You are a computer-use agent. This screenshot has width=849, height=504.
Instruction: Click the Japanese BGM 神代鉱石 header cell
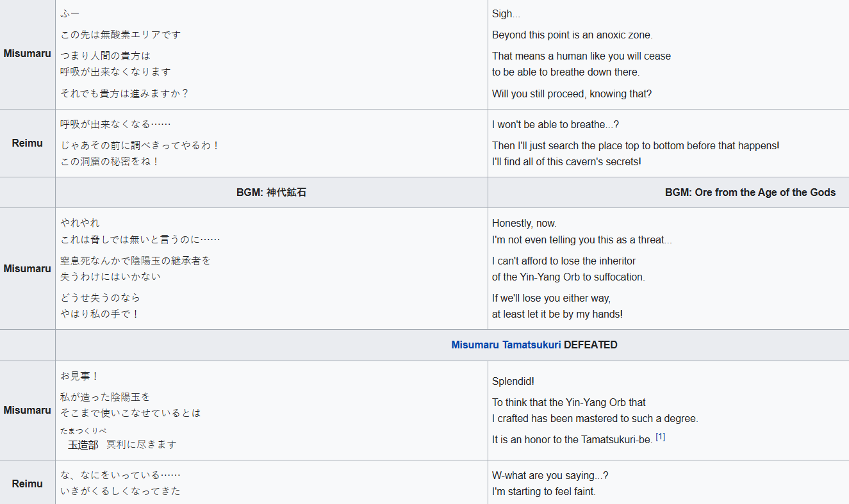(x=271, y=192)
